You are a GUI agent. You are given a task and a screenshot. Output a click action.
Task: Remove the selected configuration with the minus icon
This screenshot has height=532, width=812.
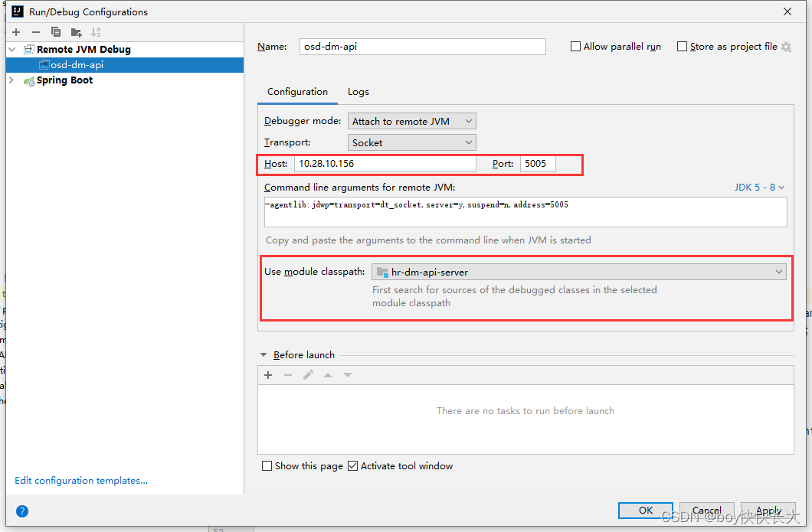[36, 32]
